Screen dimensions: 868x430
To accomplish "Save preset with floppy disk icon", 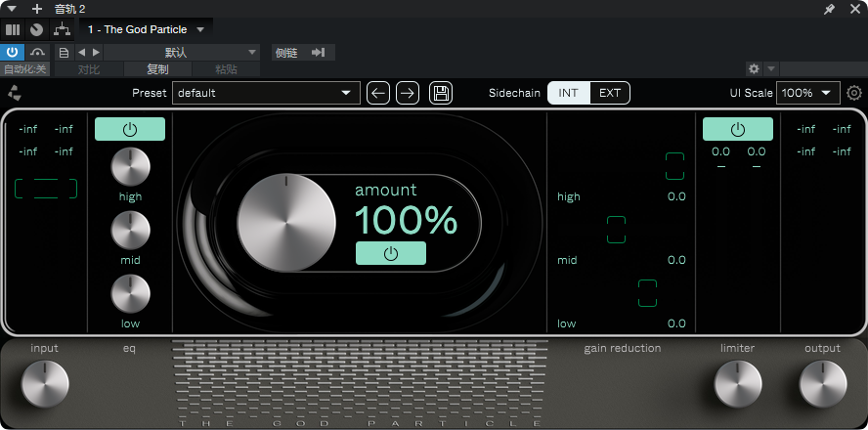I will (441, 93).
